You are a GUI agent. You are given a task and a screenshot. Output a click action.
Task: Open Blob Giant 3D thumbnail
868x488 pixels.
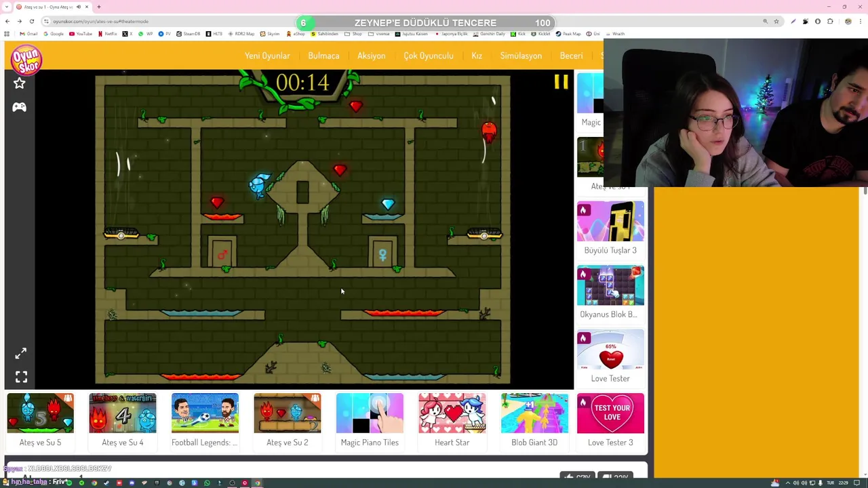pos(534,413)
